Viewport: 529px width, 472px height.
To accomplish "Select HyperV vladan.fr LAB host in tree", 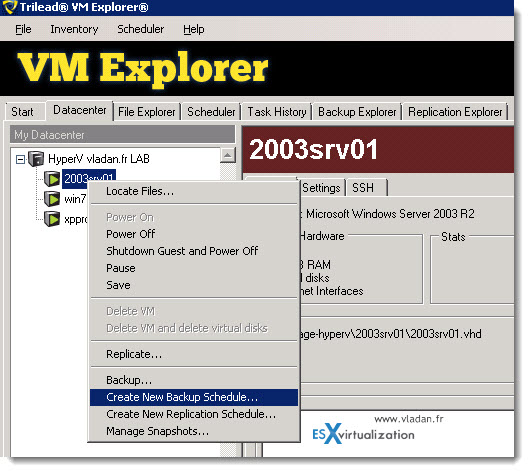I will point(99,159).
